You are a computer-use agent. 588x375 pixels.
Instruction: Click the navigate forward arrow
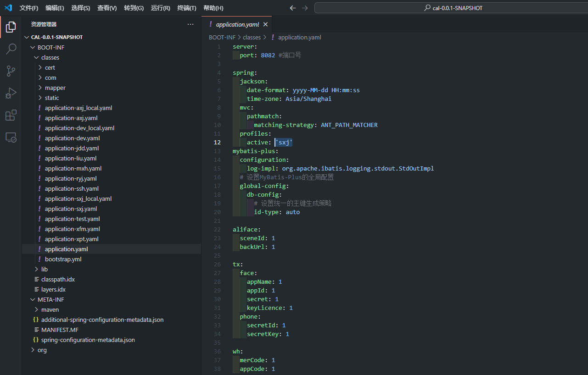(305, 8)
